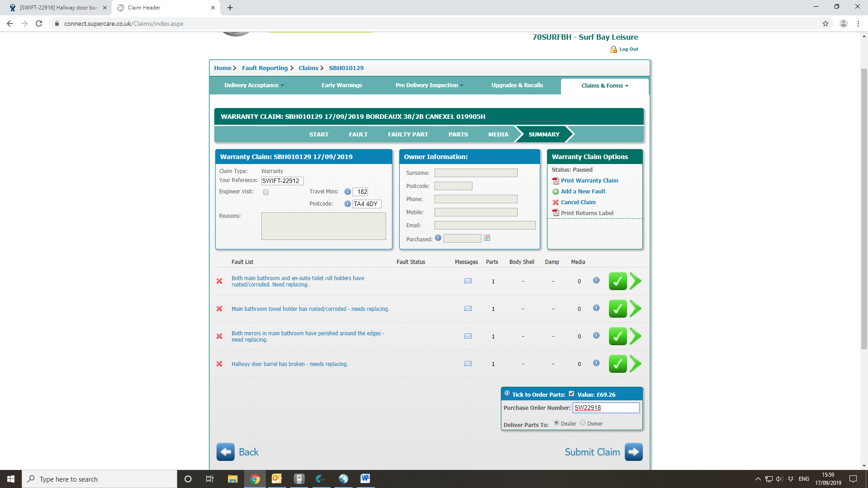Click info icon on Hallway door fault row
Screen dimensions: 868x488
point(596,363)
